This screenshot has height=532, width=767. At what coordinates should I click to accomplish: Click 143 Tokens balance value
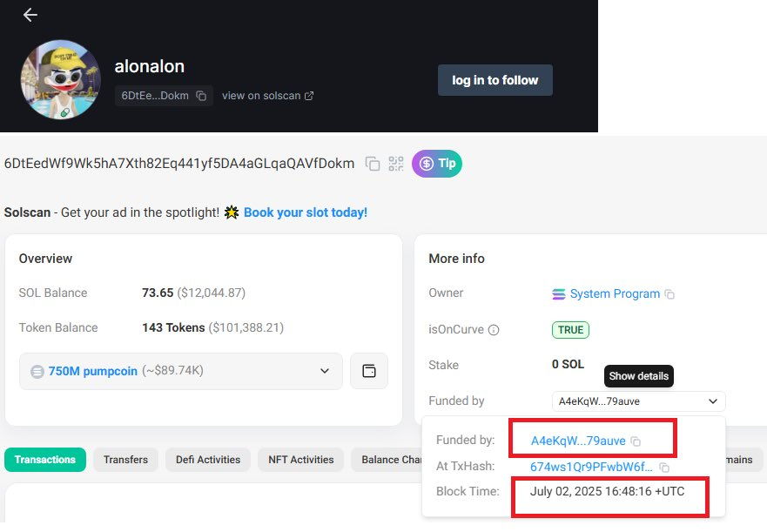tap(173, 327)
